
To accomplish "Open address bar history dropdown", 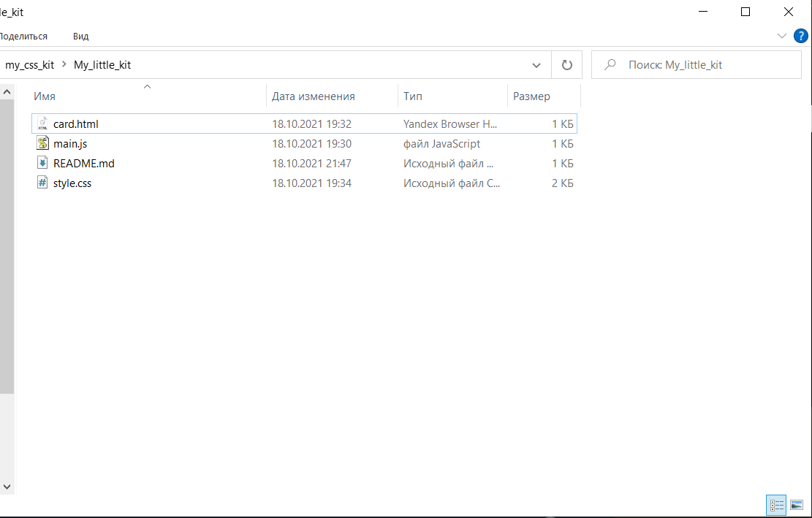I will pos(536,65).
